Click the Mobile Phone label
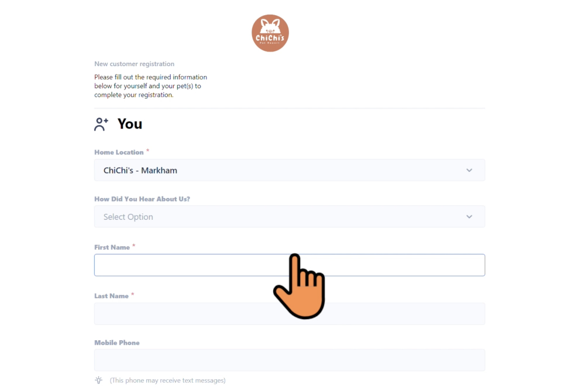The width and height of the screenshot is (588, 391). click(117, 343)
